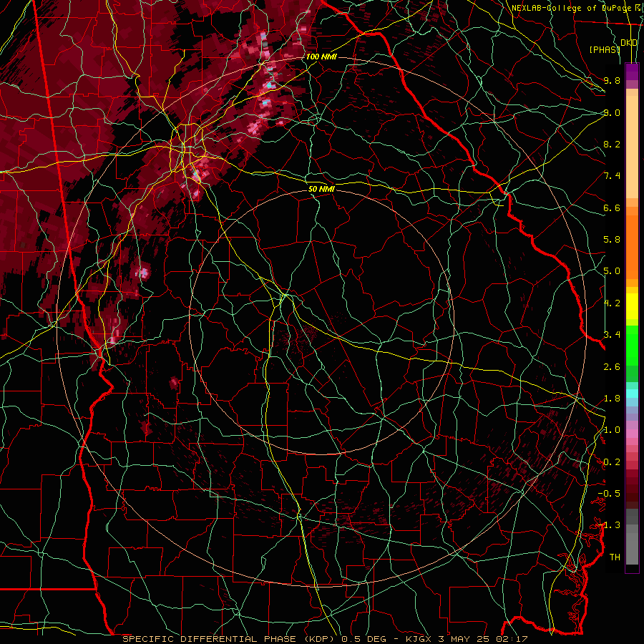This screenshot has width=644, height=644.
Task: Click the 1.0 value on color scale
Action: (612, 430)
